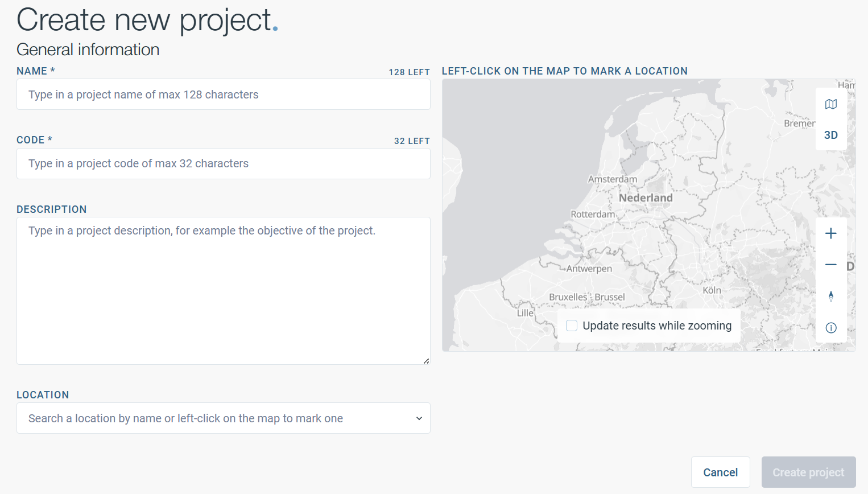
Task: Click the Cancel button
Action: (x=720, y=472)
